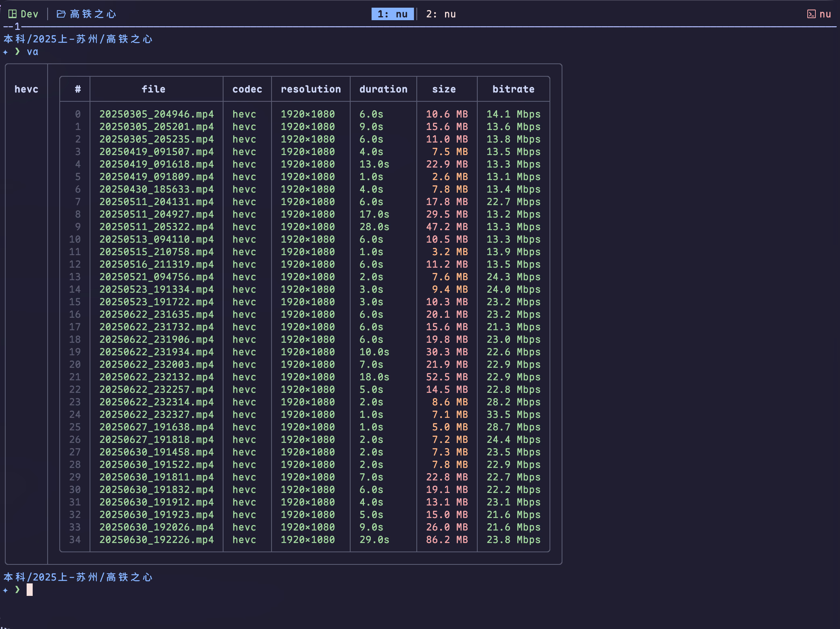Click the typed va command
Viewport: 840px width, 629px height.
click(32, 52)
